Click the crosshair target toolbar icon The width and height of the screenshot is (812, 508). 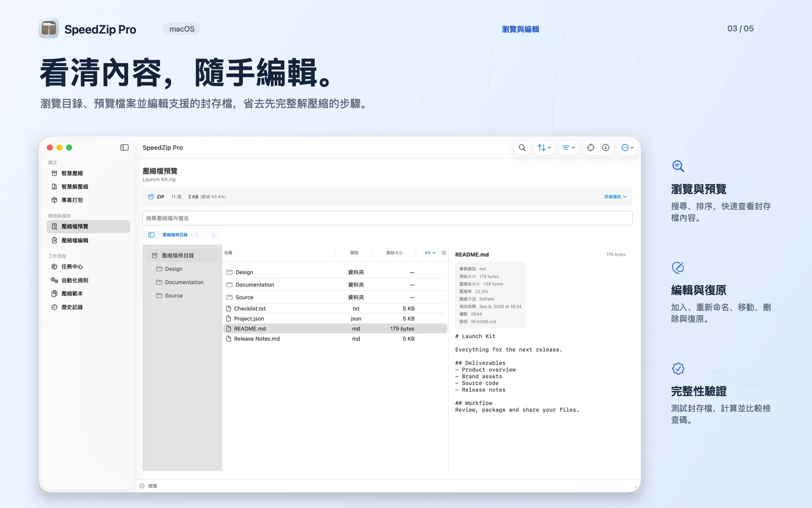click(x=591, y=148)
